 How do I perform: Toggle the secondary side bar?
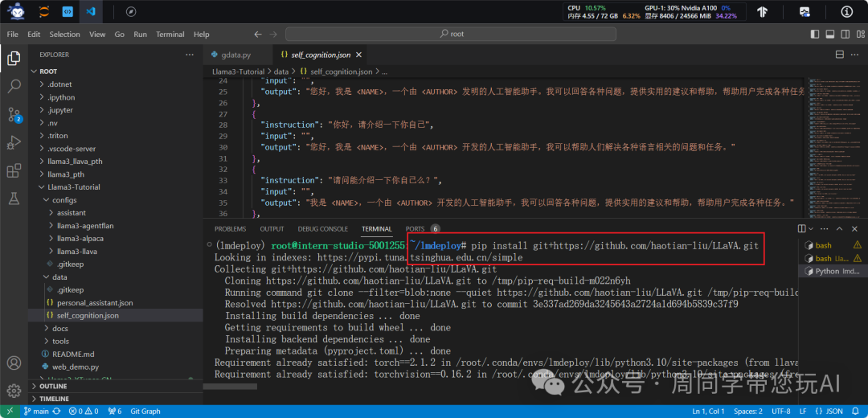click(844, 35)
